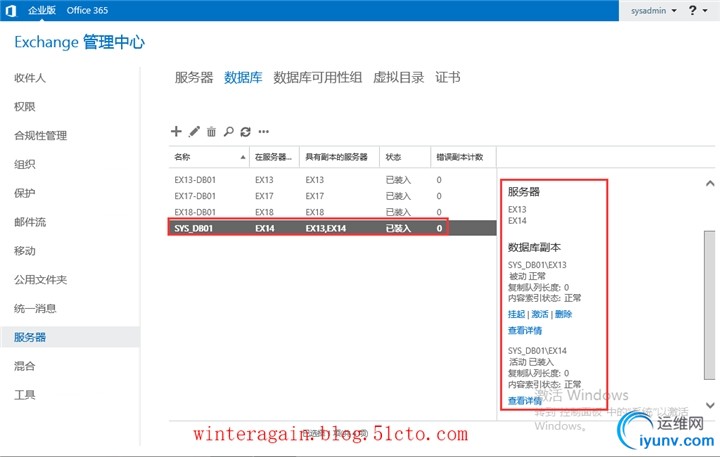Viewport: 720px width, 457px height.
Task: Select the EX13-DB01 database row
Action: (332, 180)
